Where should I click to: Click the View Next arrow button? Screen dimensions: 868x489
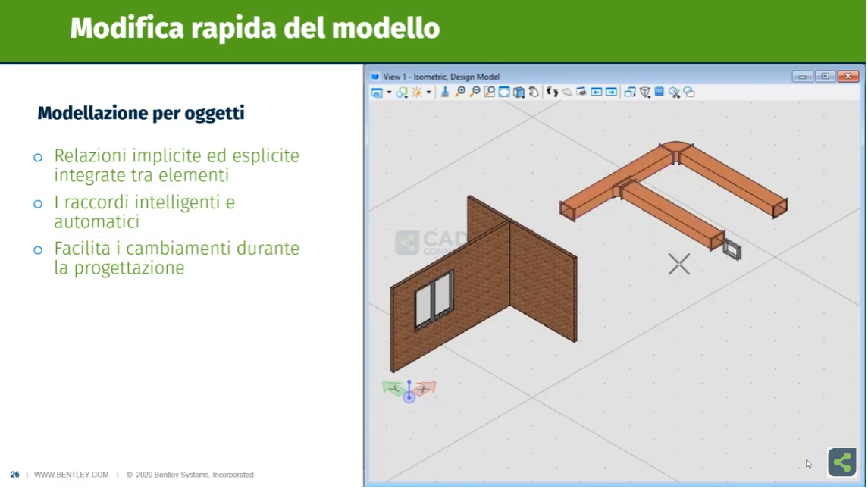[611, 92]
